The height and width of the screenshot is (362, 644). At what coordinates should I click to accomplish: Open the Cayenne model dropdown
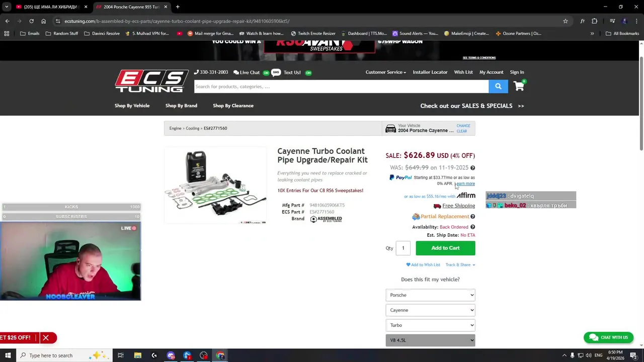coord(430,310)
